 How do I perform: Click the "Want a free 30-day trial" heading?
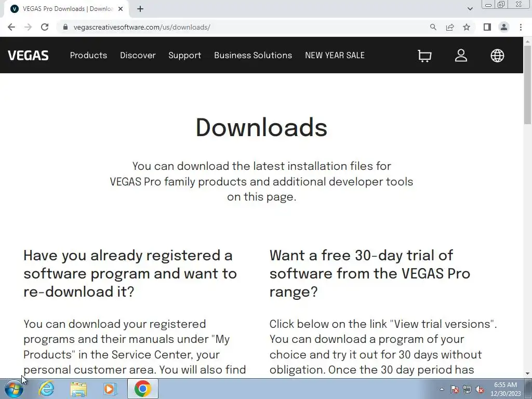point(370,273)
